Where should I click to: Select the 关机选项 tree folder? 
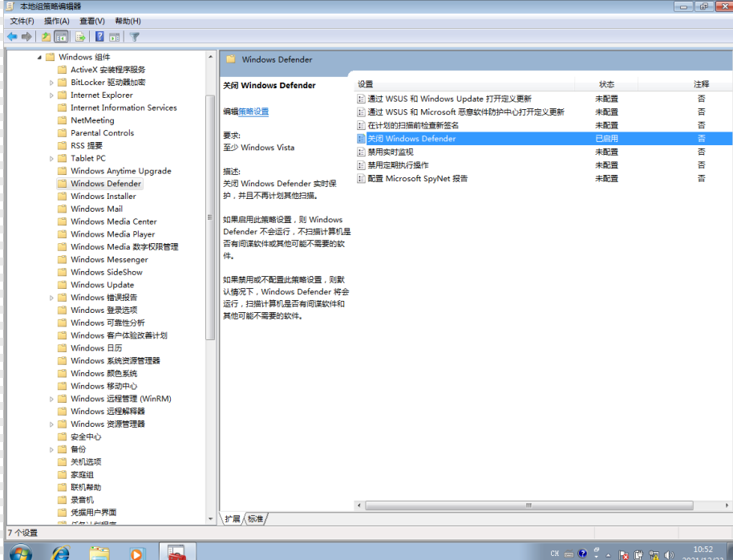click(86, 462)
